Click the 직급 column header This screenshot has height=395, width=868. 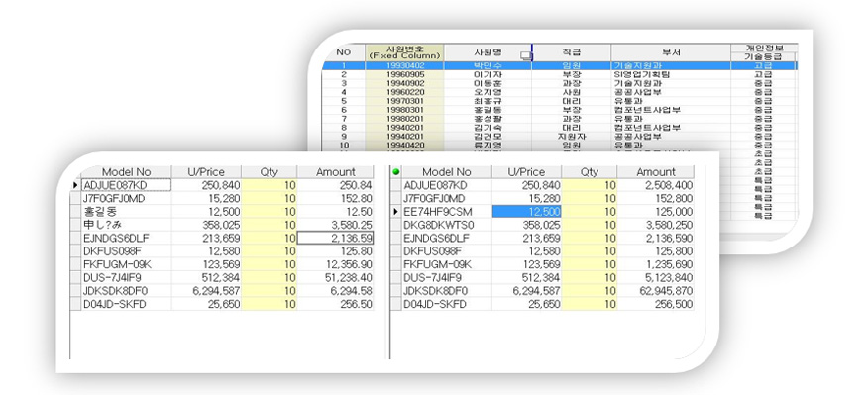click(572, 52)
